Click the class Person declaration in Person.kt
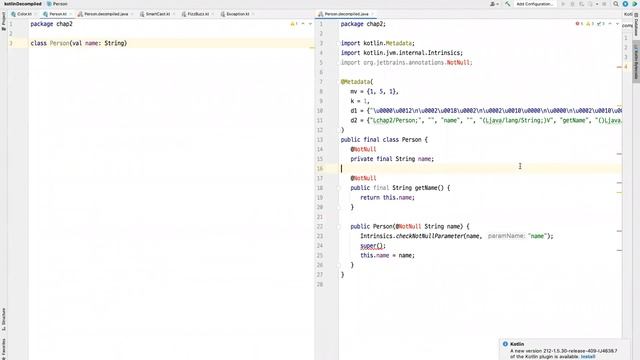Screen dimensions: 640x360 tap(79, 43)
